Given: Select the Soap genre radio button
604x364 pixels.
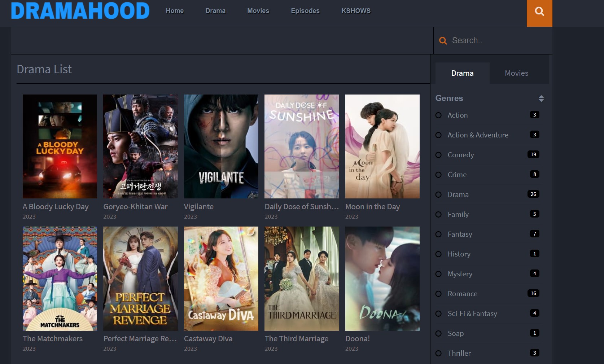Looking at the screenshot, I should point(438,334).
